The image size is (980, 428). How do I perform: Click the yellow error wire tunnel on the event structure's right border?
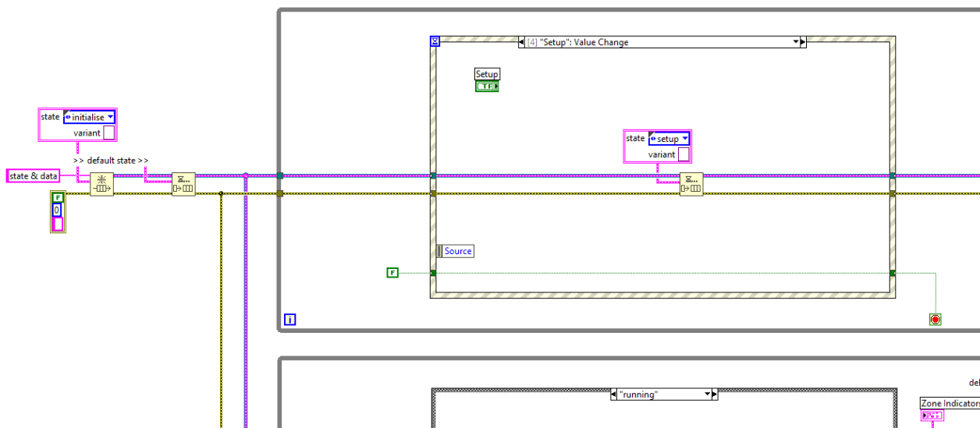tap(892, 193)
